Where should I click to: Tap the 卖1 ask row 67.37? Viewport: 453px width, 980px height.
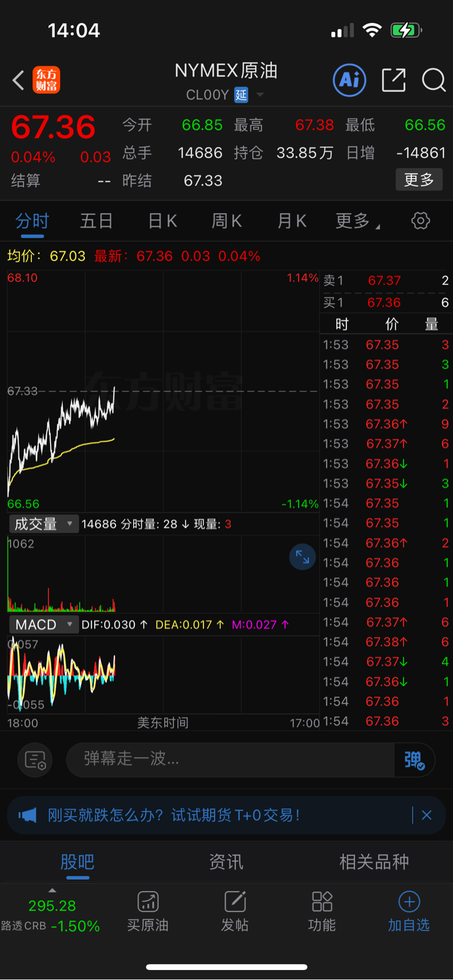coord(386,281)
